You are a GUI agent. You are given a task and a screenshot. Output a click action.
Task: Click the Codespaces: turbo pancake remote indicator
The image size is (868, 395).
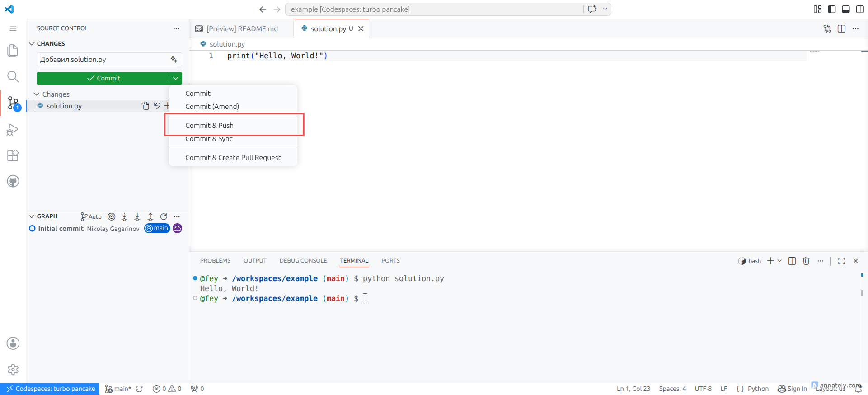click(x=50, y=389)
